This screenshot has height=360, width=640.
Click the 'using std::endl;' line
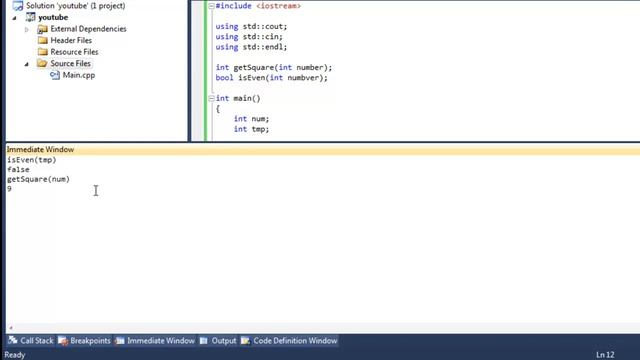[251, 47]
